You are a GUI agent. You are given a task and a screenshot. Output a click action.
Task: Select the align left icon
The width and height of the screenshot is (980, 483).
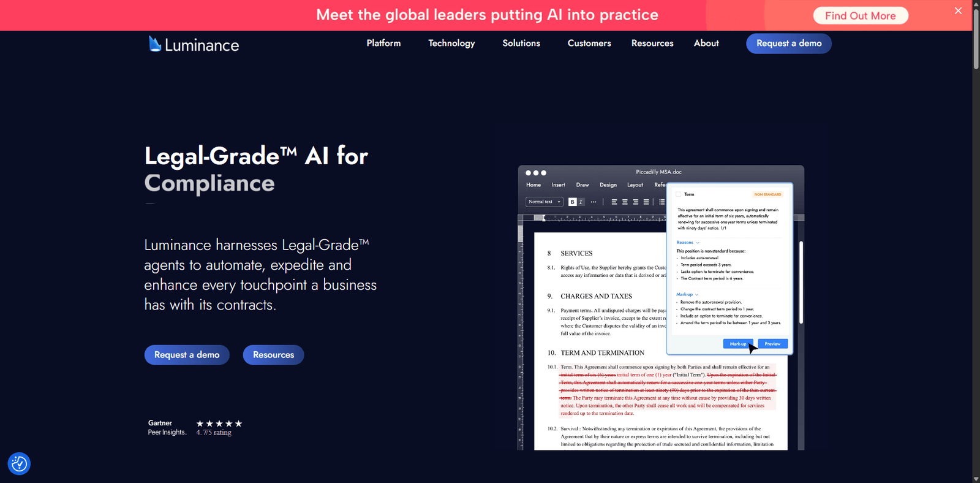(614, 202)
